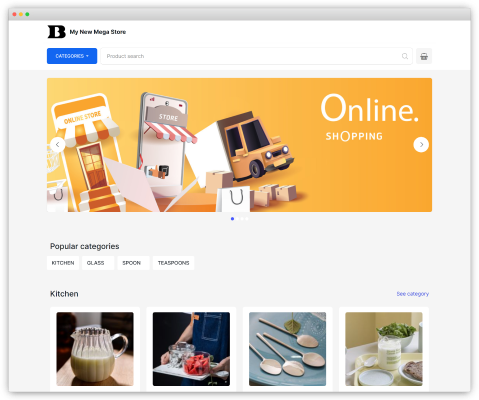The height and width of the screenshot is (400, 479).
Task: Click the yellow window minimize dot
Action: [x=21, y=14]
